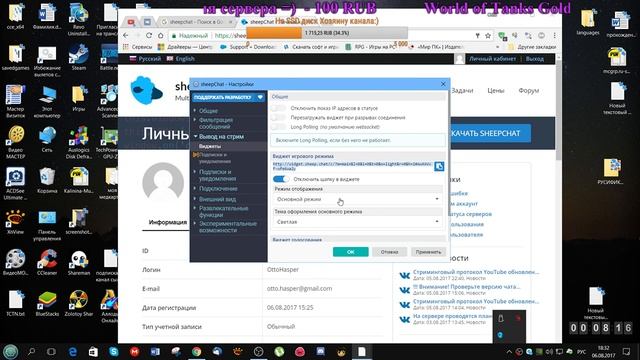Image resolution: width=640 pixels, height=360 pixels.
Task: Open XnView desktop shortcut
Action: pos(16,221)
